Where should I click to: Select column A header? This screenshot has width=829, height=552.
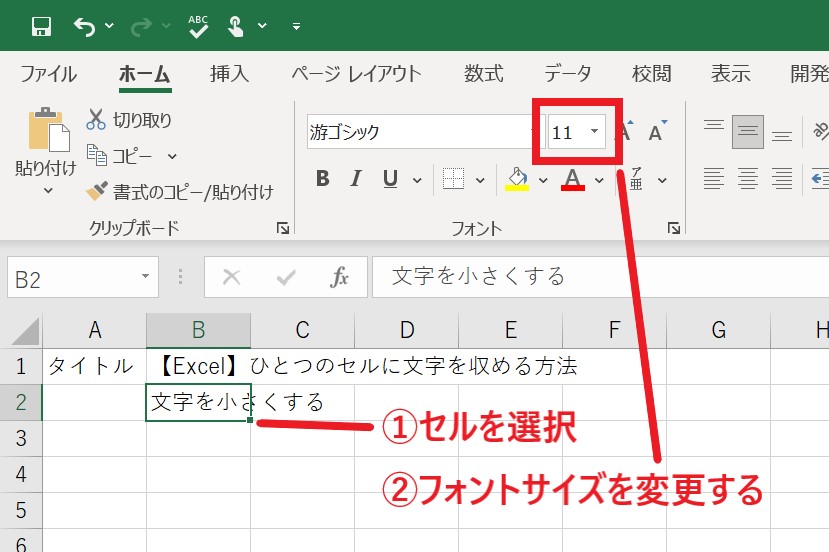tap(95, 330)
